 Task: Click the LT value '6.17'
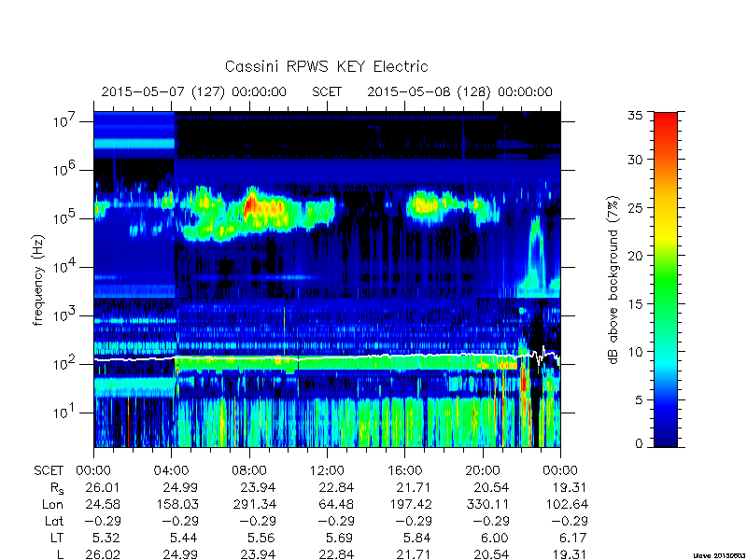tap(572, 538)
